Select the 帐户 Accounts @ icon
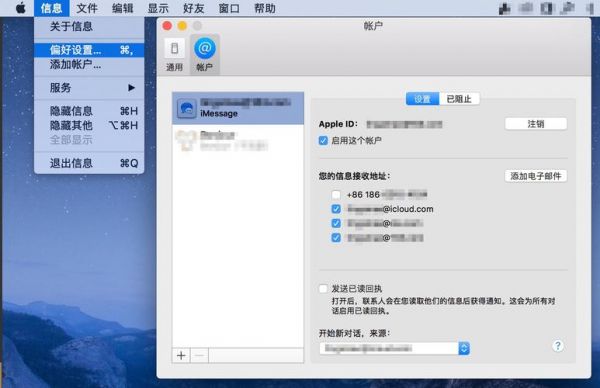Image resolution: width=600 pixels, height=388 pixels. (x=205, y=55)
